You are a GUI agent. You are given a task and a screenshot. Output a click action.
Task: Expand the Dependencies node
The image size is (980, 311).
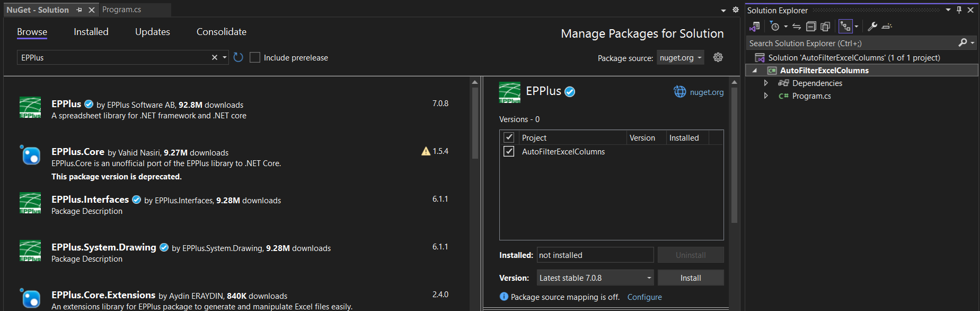click(766, 83)
